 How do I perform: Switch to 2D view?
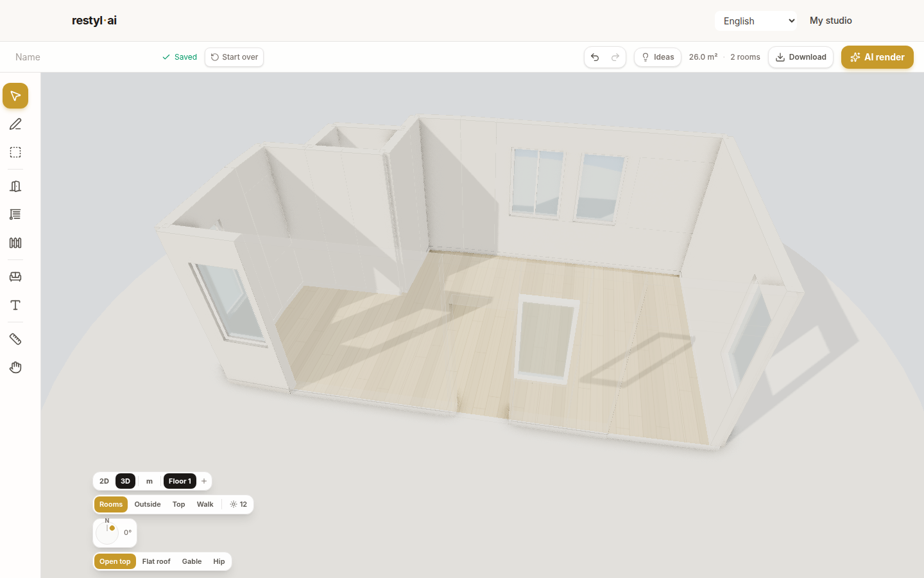pos(104,481)
